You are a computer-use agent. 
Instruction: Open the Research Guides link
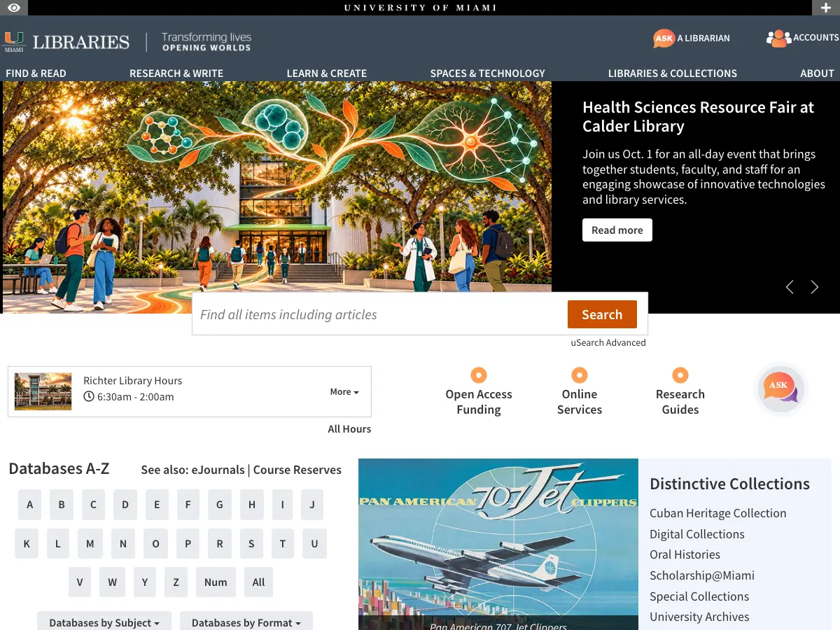680,402
